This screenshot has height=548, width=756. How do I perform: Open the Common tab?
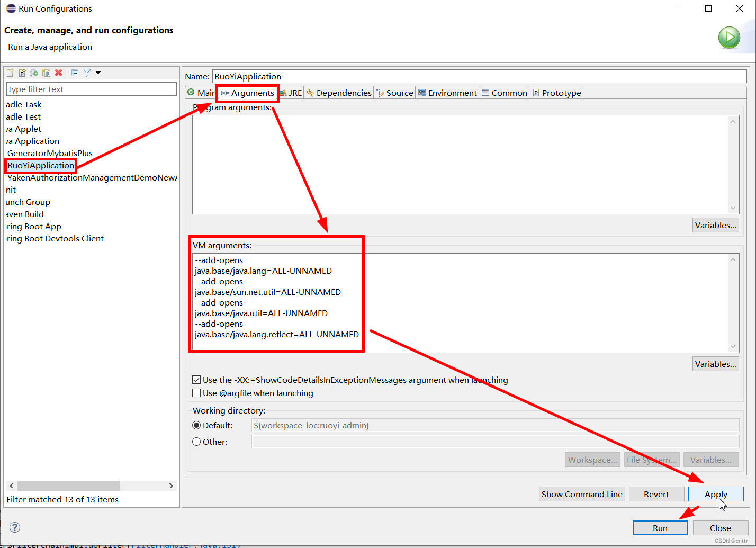pos(504,92)
